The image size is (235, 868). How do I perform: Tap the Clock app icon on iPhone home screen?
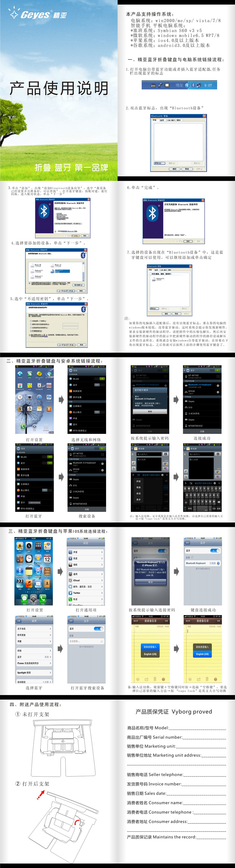pyautogui.click(x=29, y=559)
